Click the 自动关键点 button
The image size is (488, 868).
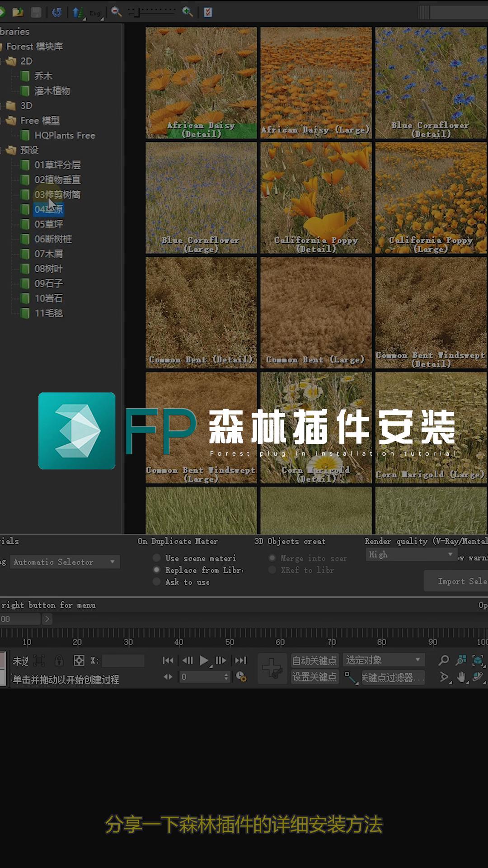[314, 660]
